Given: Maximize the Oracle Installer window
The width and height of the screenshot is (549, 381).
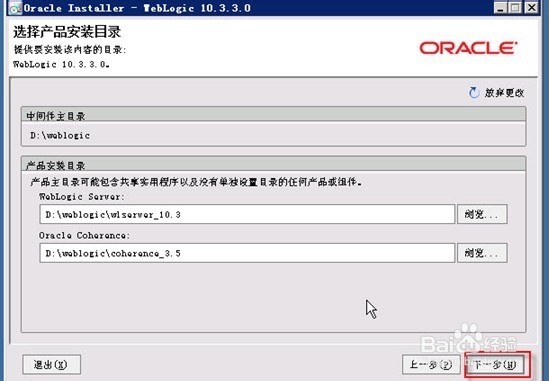Looking at the screenshot, I should tap(515, 8).
